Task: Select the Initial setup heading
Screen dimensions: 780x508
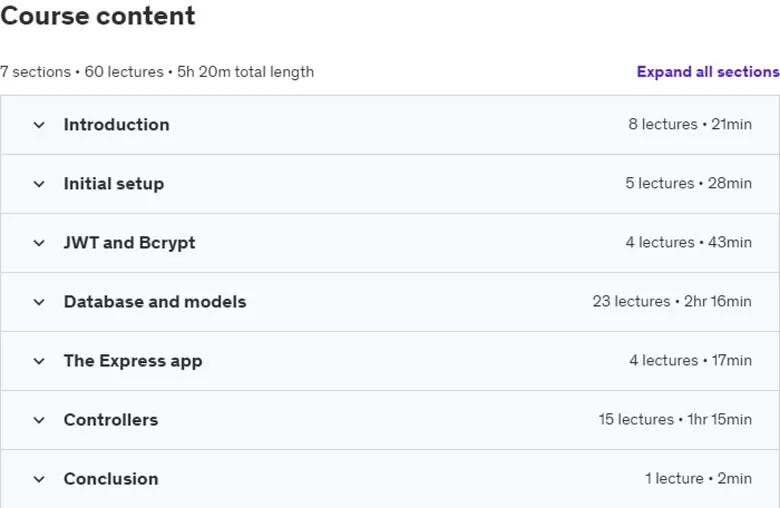Action: point(114,184)
